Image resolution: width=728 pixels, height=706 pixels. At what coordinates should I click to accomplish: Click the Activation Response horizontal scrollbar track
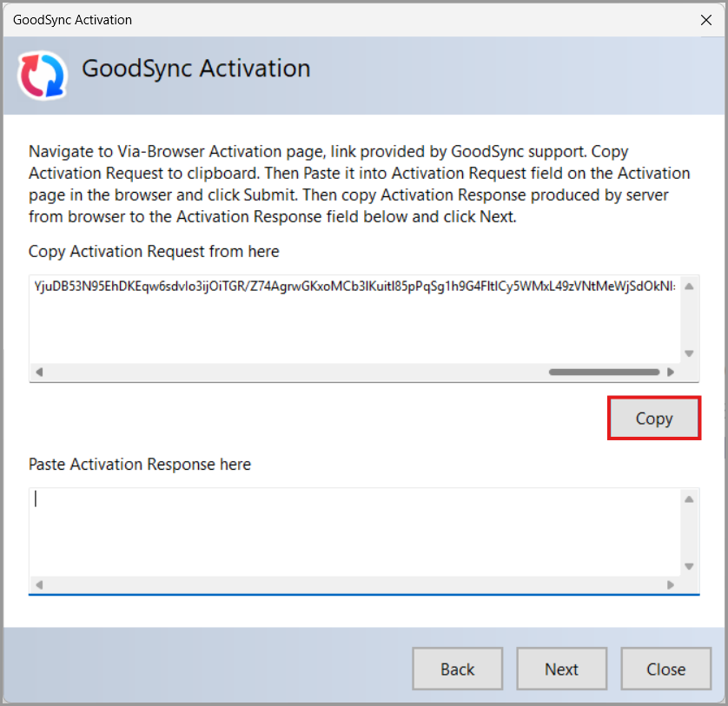[x=354, y=584]
